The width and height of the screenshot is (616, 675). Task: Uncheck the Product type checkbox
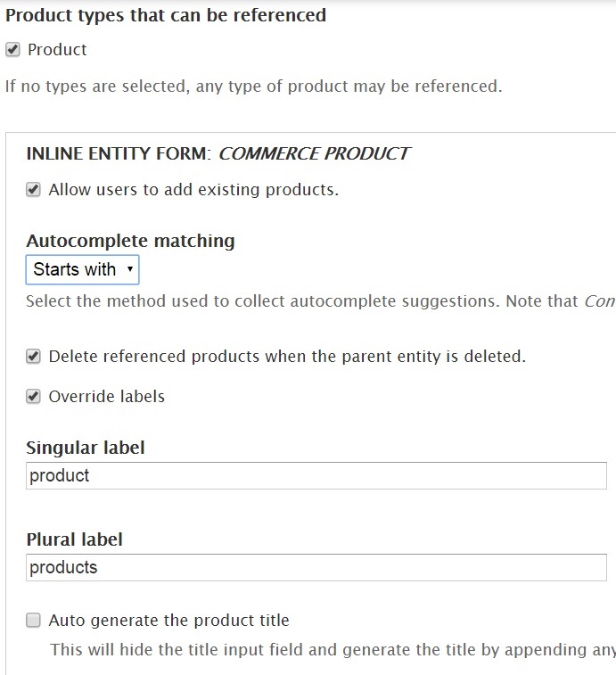(12, 50)
